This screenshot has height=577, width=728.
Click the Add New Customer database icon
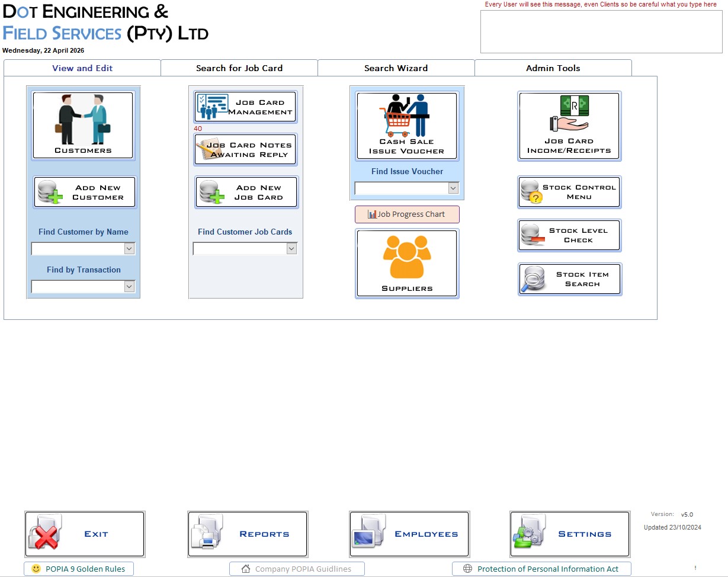[x=50, y=193]
